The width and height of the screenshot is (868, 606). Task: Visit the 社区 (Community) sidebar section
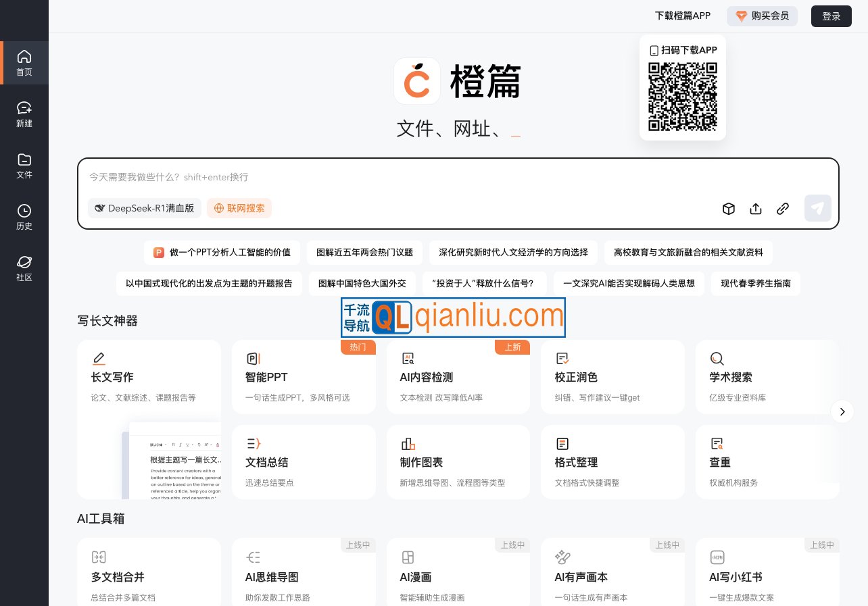[24, 268]
